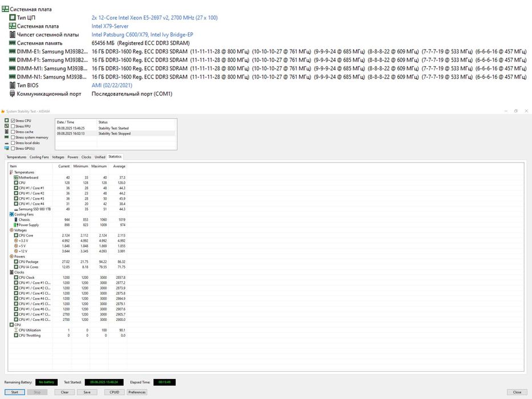Open the Intel Xeon E5-2697 v2 CPU link

(x=155, y=18)
